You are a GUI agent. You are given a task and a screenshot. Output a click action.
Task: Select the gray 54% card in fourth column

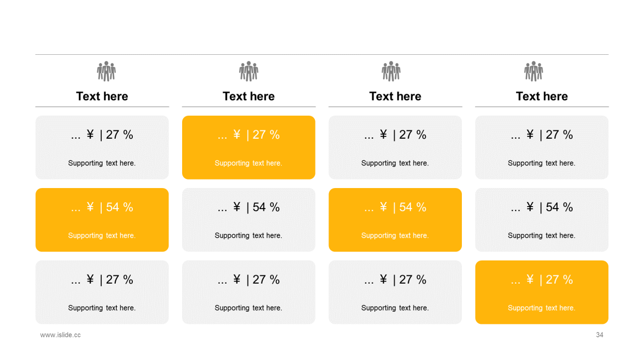542,220
